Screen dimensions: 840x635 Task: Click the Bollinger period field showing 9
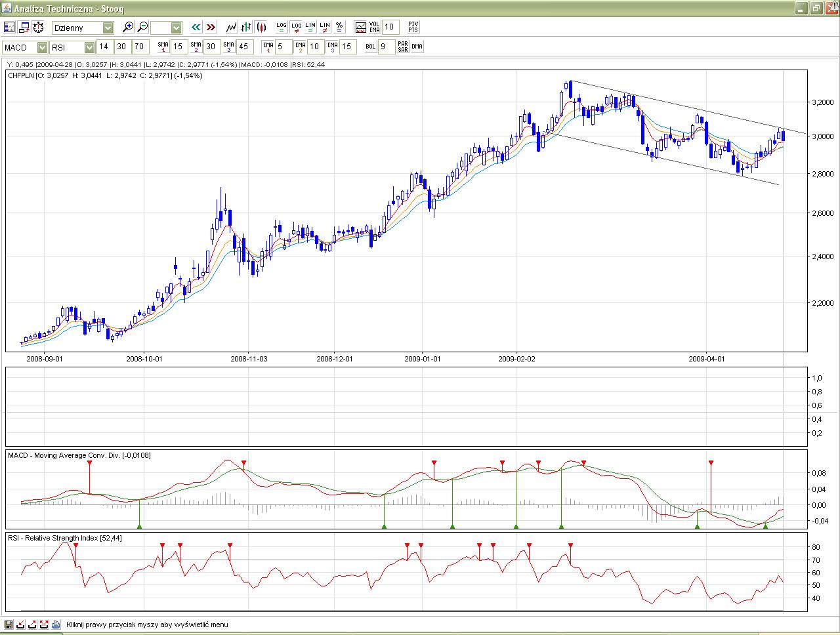[x=387, y=47]
